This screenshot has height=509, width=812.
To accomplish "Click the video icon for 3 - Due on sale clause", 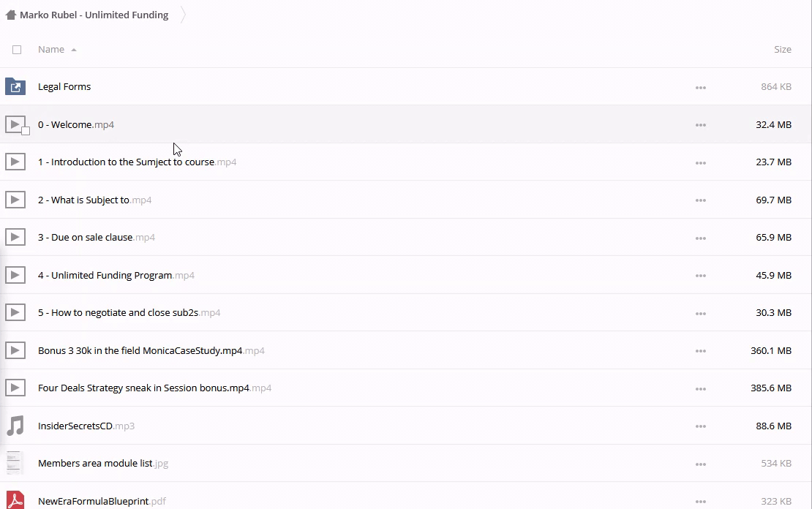I will pyautogui.click(x=15, y=237).
